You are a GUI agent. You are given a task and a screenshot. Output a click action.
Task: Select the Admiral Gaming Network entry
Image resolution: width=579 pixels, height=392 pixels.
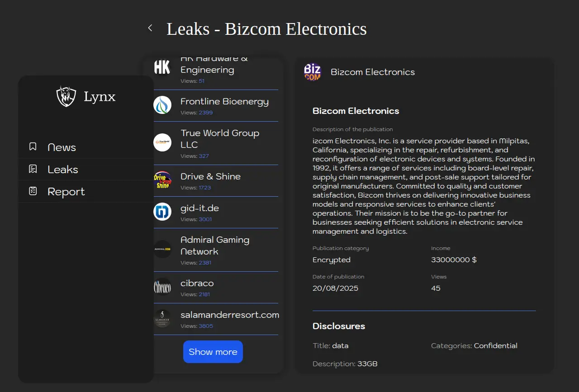[215, 246]
